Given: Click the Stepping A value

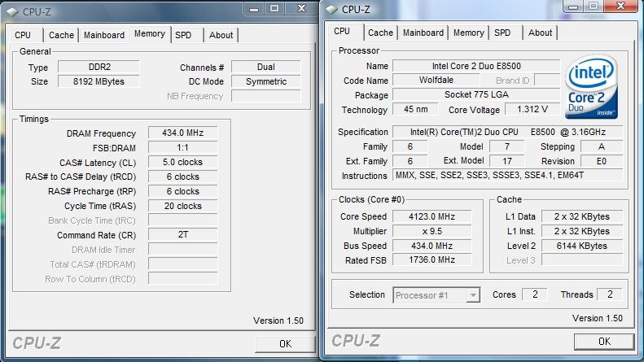Looking at the screenshot, I should [x=602, y=146].
